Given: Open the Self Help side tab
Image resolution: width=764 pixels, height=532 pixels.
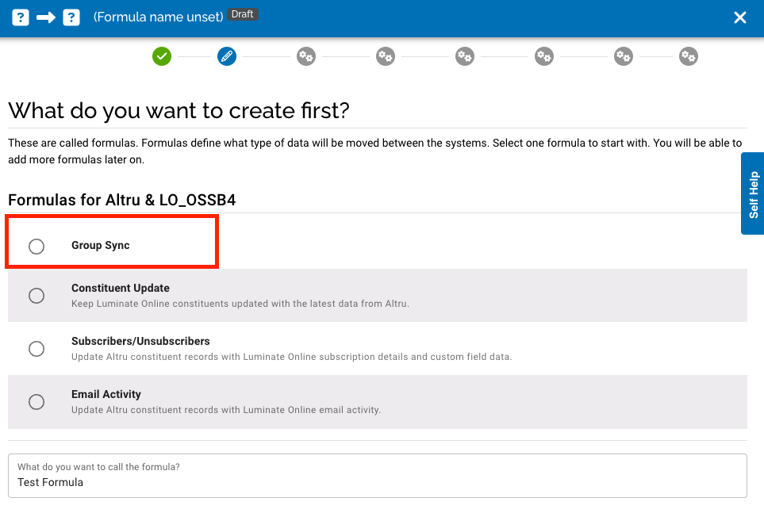Looking at the screenshot, I should [753, 194].
